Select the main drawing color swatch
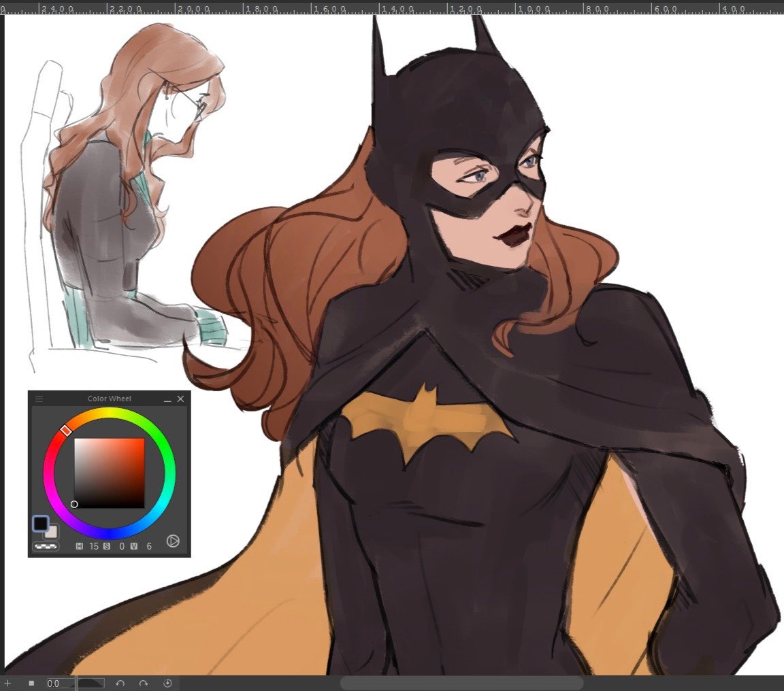This screenshot has width=784, height=691. [41, 524]
